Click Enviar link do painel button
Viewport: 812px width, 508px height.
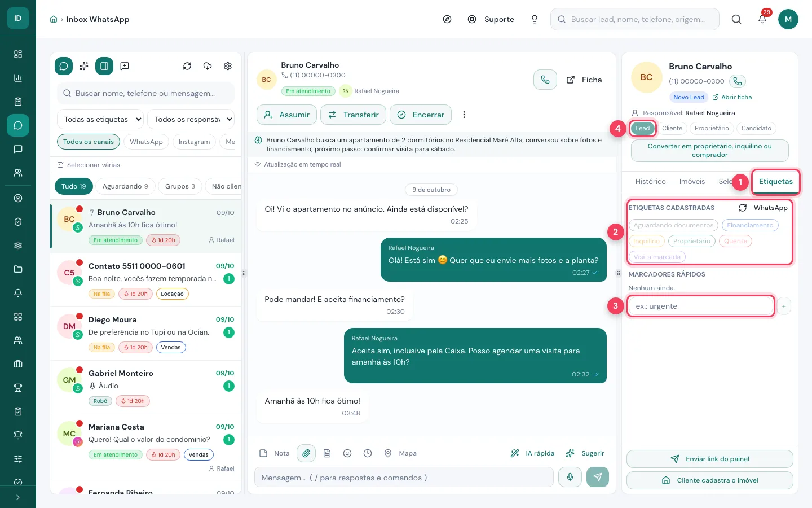coord(710,459)
